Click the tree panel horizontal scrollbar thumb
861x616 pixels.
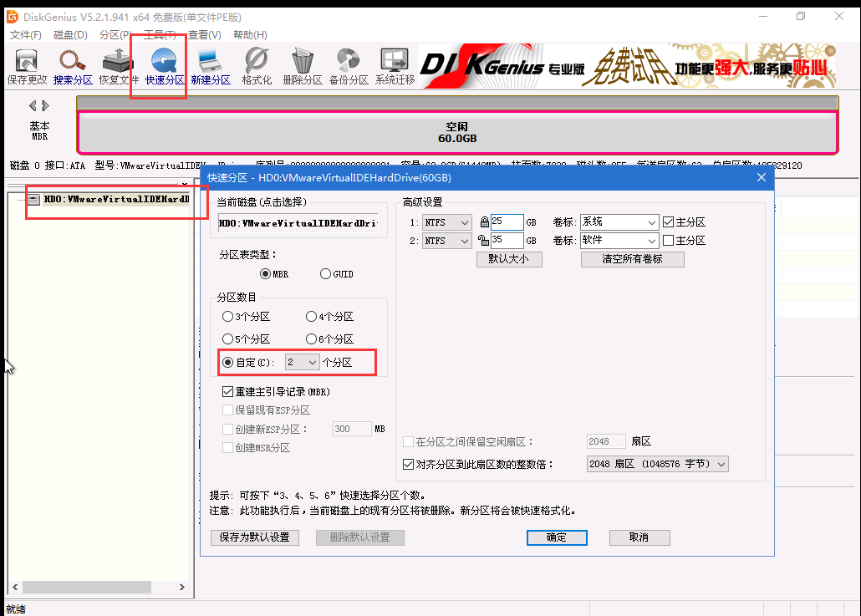point(86,587)
